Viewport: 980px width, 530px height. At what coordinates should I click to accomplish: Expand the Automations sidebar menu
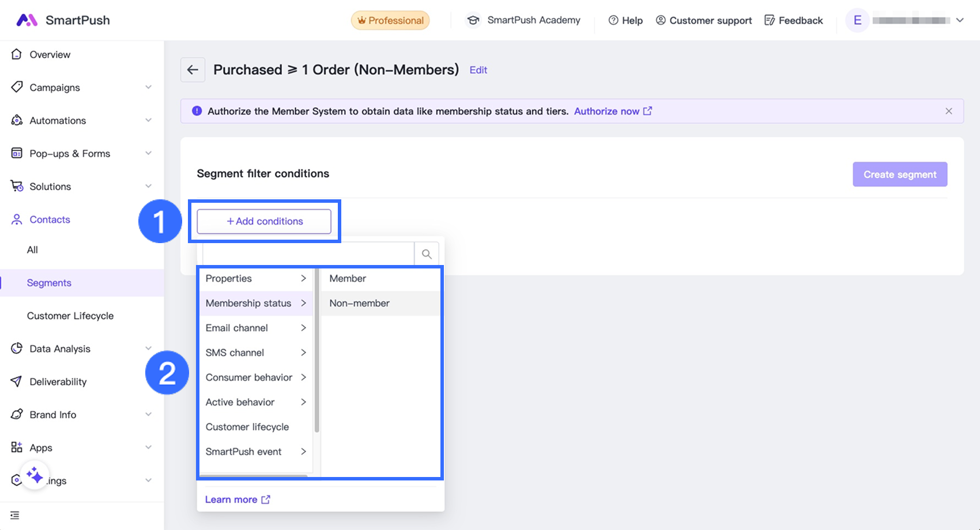point(148,120)
